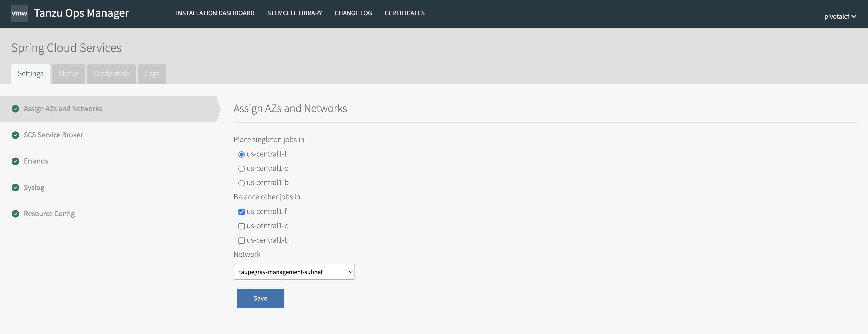Open Installation Dashboard
Viewport: 868px width, 334px height.
click(x=215, y=13)
